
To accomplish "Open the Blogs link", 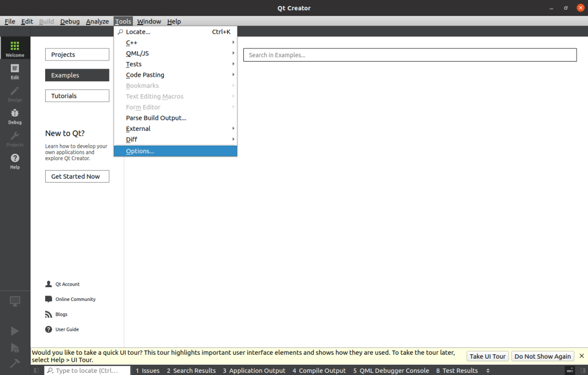I will coord(62,314).
